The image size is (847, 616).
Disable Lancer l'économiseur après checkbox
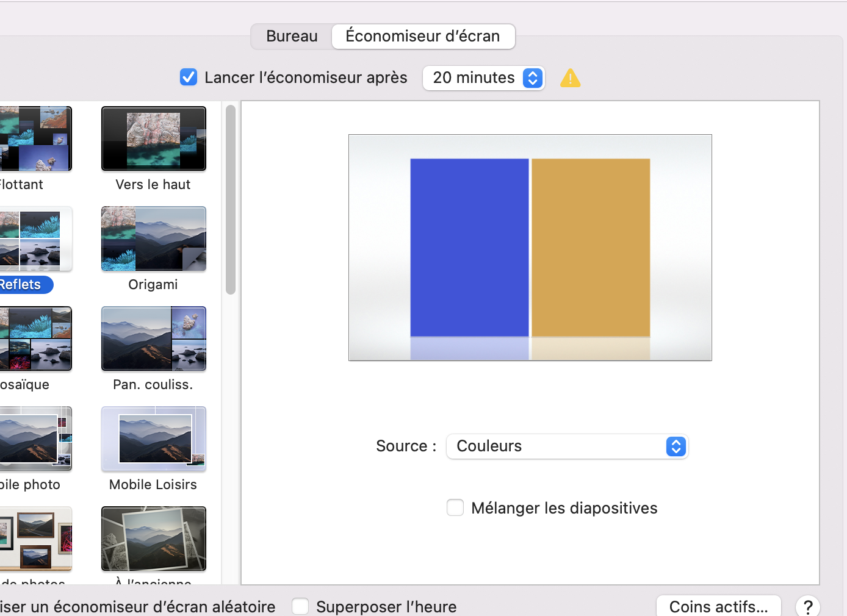(189, 77)
